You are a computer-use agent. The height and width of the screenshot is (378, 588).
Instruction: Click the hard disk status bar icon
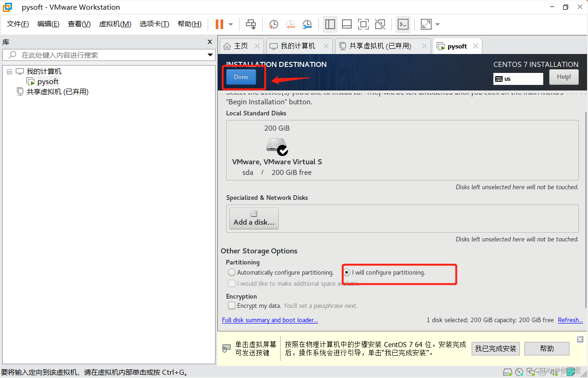point(507,372)
